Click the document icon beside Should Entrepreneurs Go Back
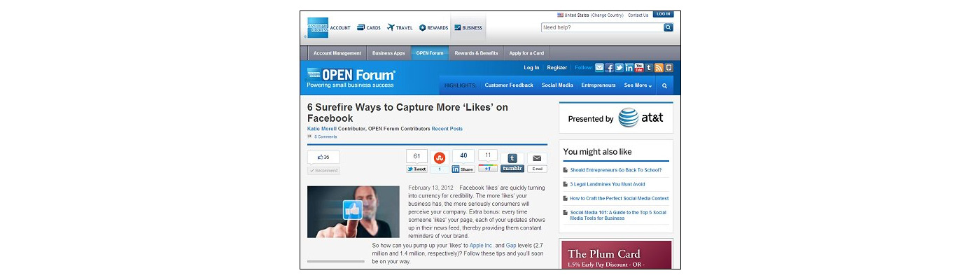 click(x=566, y=170)
